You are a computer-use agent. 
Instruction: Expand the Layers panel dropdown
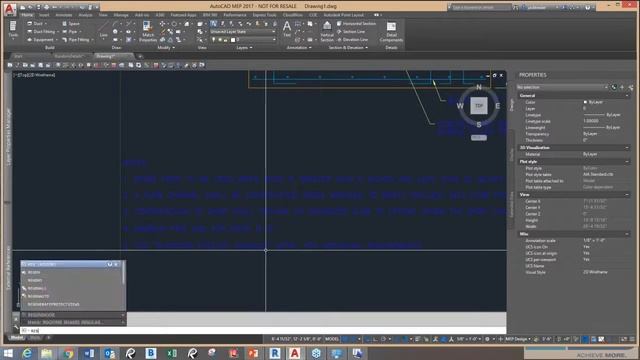point(244,48)
